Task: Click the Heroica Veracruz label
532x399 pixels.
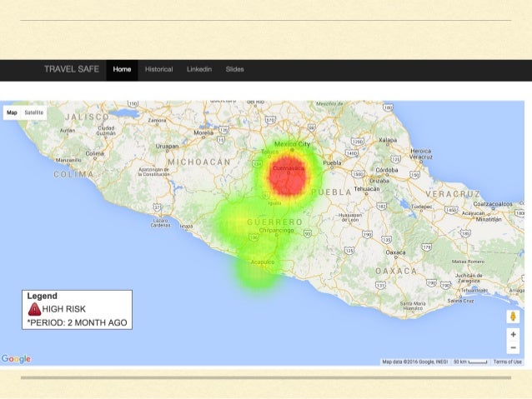Action: (x=421, y=154)
